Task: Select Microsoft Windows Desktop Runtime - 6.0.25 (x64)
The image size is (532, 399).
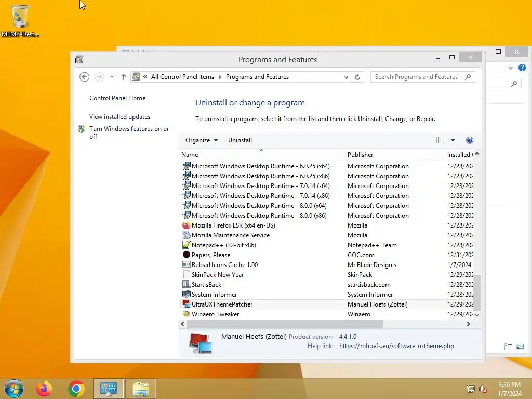Action: point(261,166)
